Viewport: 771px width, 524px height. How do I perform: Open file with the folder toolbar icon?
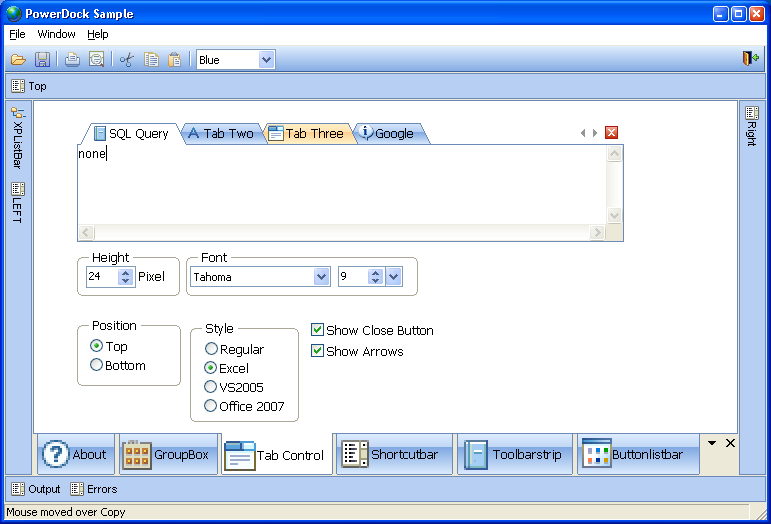point(18,59)
